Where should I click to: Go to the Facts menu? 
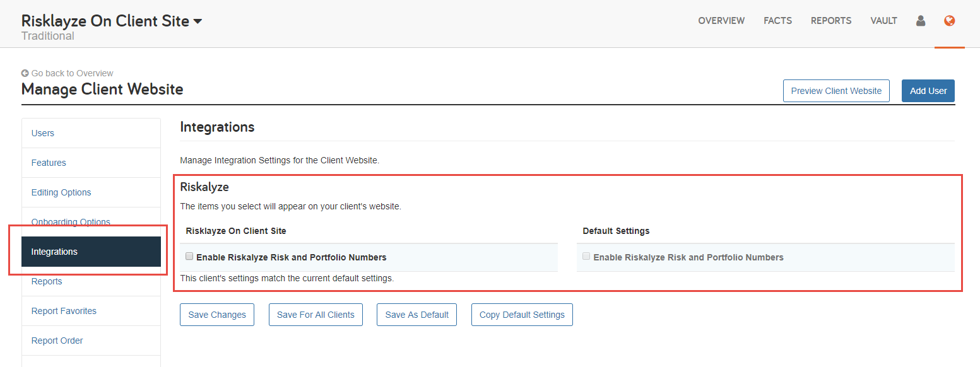coord(777,21)
